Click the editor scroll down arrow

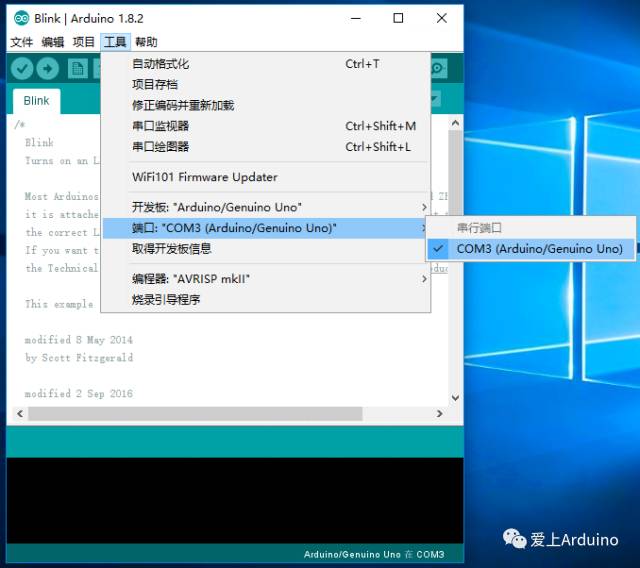[x=456, y=397]
